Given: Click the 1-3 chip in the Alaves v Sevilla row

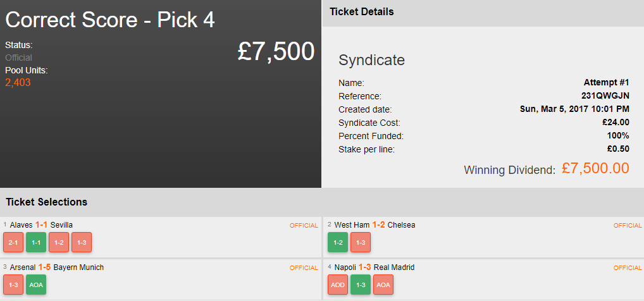Looking at the screenshot, I should [82, 242].
